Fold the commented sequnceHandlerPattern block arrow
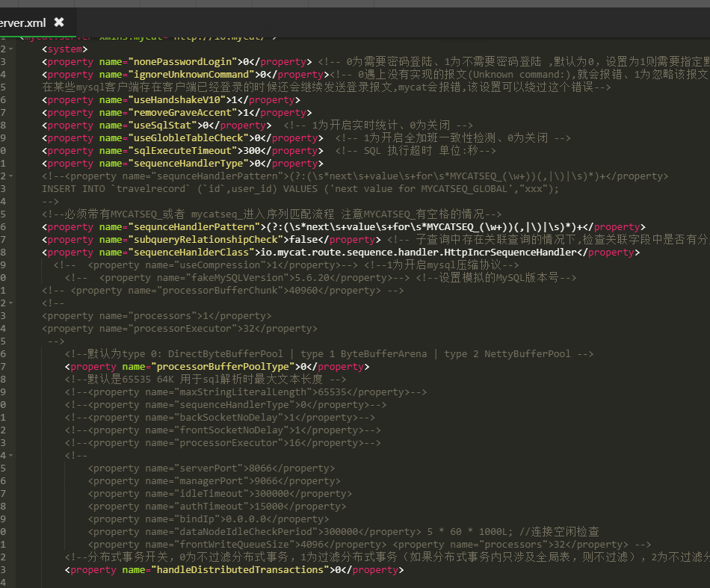Viewport: 710px width, 588px height. [x=10, y=176]
